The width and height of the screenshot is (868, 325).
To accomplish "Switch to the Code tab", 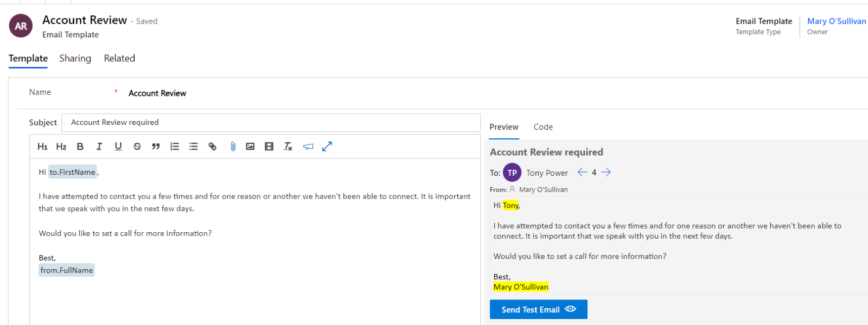I will tap(543, 127).
